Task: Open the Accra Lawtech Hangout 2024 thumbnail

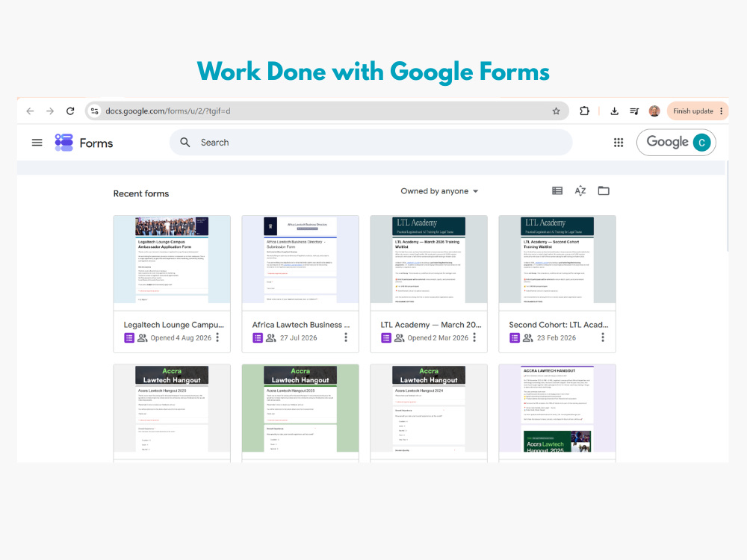Action: [x=429, y=408]
